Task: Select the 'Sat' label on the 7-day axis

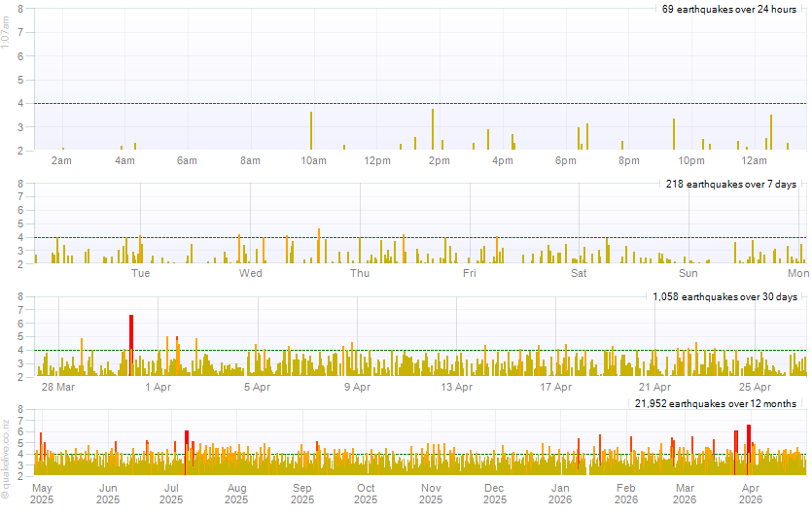Action: coord(579,274)
